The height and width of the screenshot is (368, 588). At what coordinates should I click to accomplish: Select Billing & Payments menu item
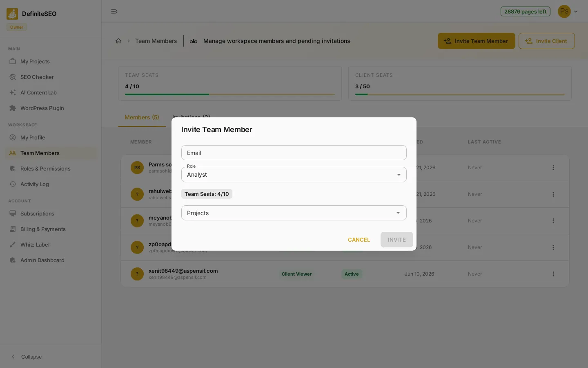click(x=51, y=229)
